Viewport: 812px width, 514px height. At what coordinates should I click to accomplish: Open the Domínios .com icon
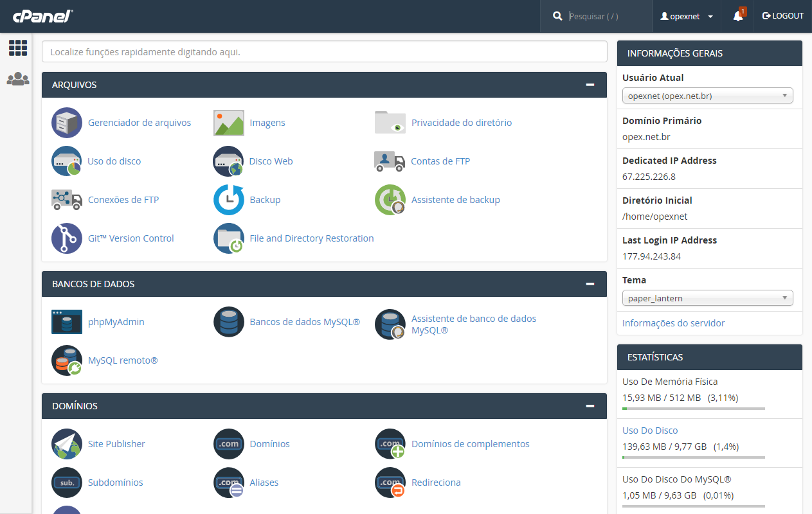point(229,444)
